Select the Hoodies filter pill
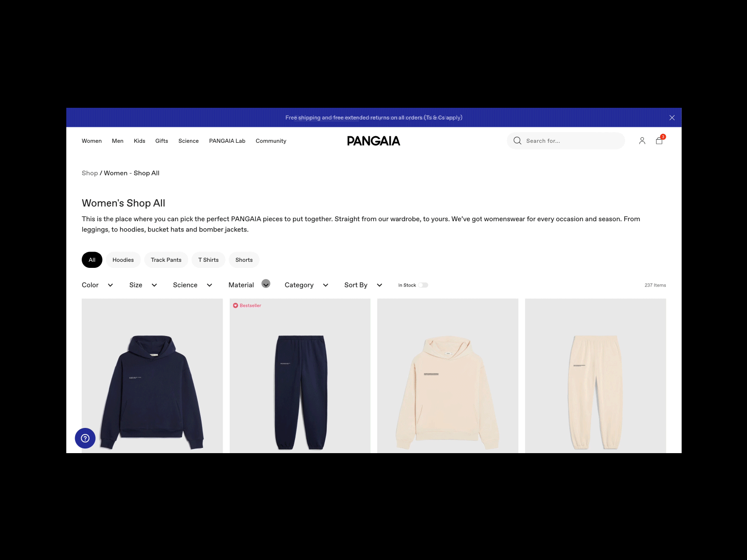The image size is (747, 560). 123,260
